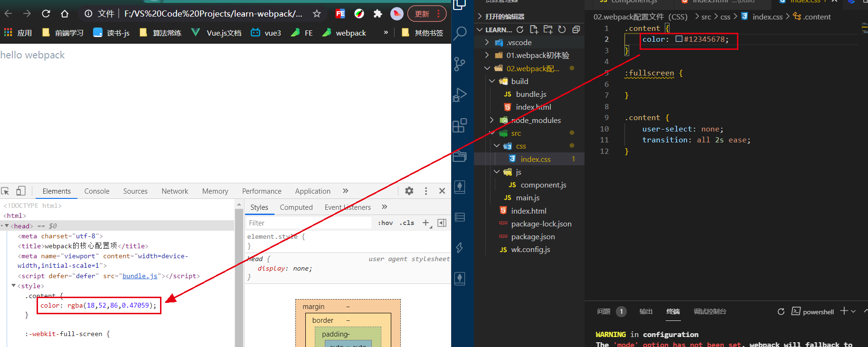Toggle :hov element state panel

click(x=385, y=223)
